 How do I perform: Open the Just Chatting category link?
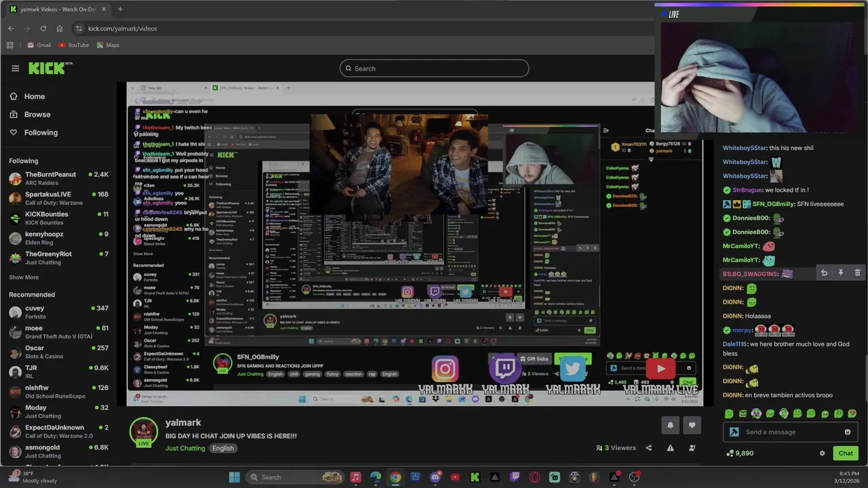[185, 448]
